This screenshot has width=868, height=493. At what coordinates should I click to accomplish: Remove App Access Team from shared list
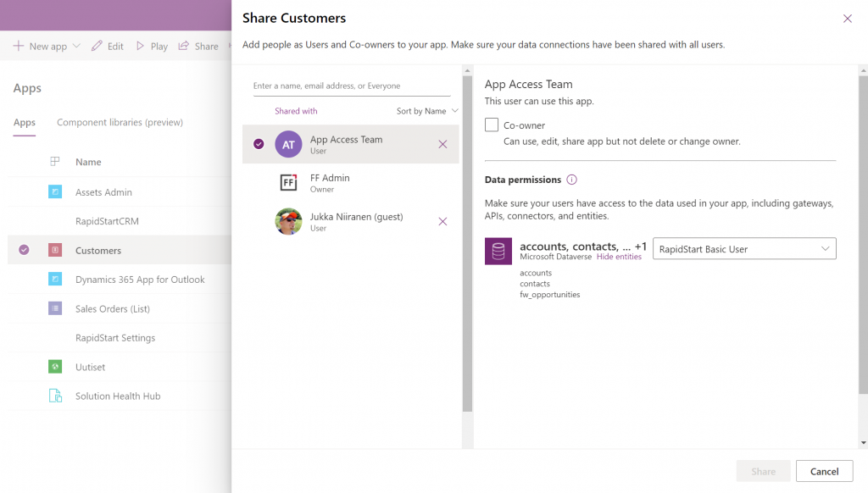442,144
